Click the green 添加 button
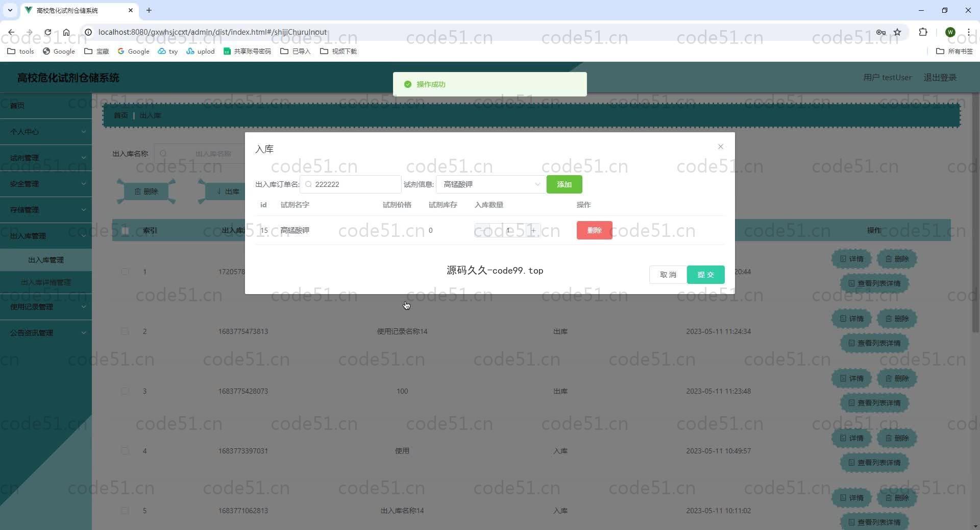This screenshot has height=530, width=980. point(563,184)
